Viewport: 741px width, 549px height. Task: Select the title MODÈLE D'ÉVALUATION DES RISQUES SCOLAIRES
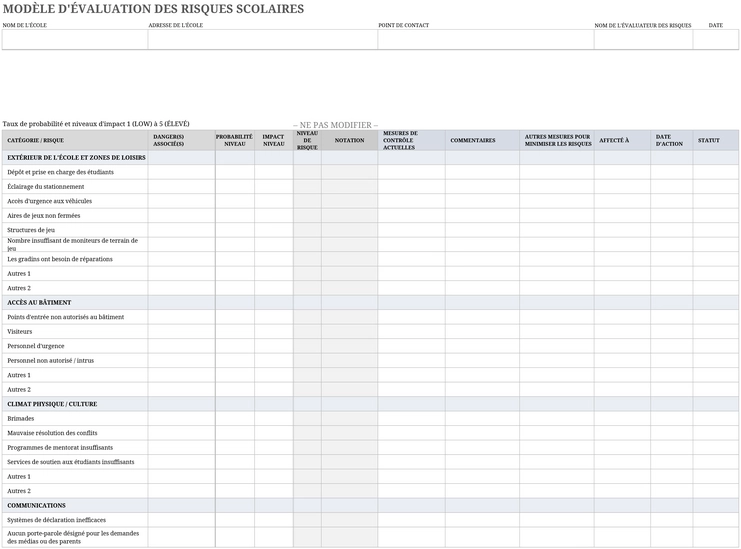point(154,9)
